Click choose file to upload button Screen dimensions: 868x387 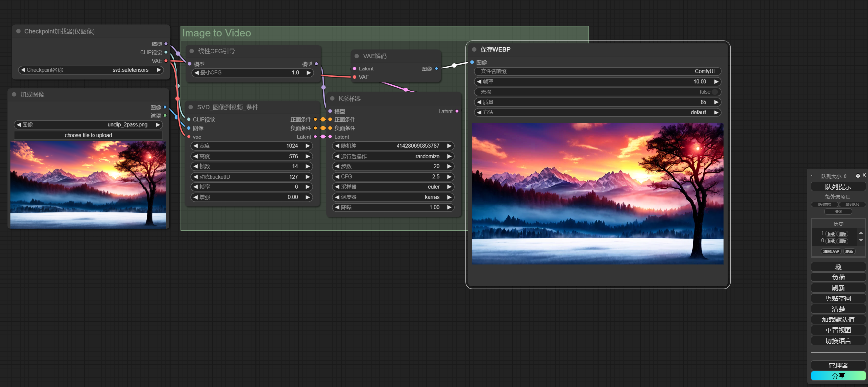88,135
